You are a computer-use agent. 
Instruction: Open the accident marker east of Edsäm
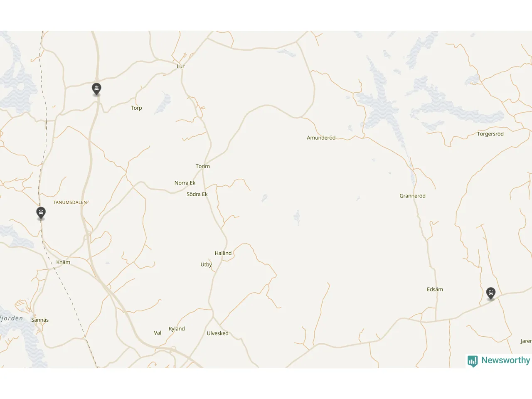[491, 293]
